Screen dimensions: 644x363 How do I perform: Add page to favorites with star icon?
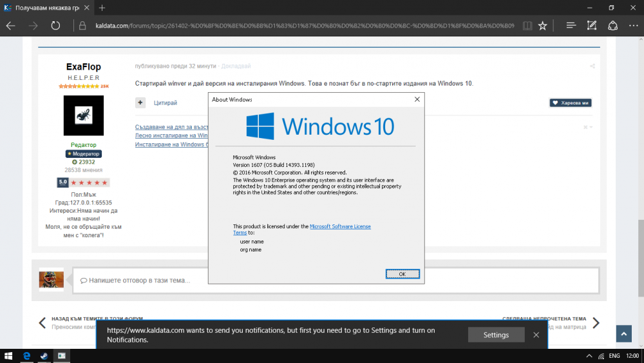[x=542, y=26]
